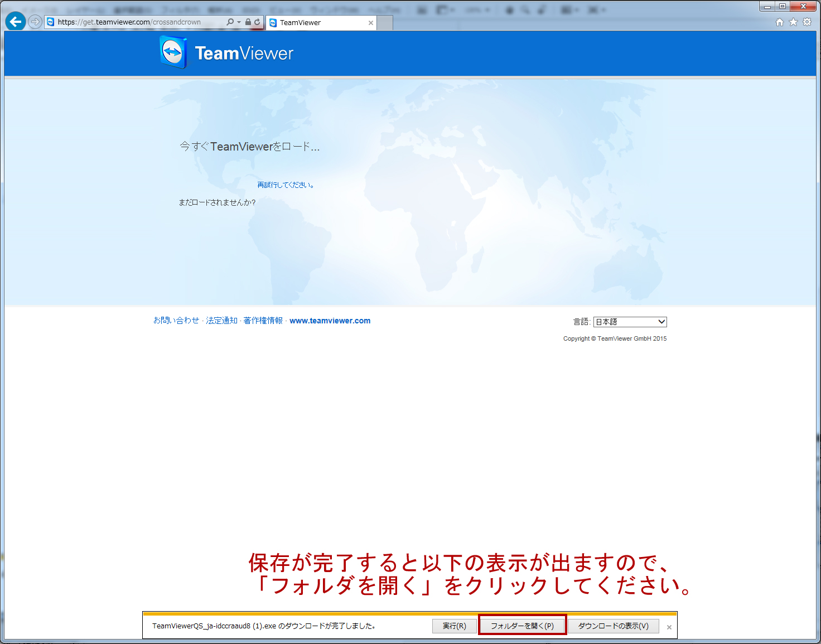
Task: Expand the 日本語 language dropdown
Action: (630, 322)
